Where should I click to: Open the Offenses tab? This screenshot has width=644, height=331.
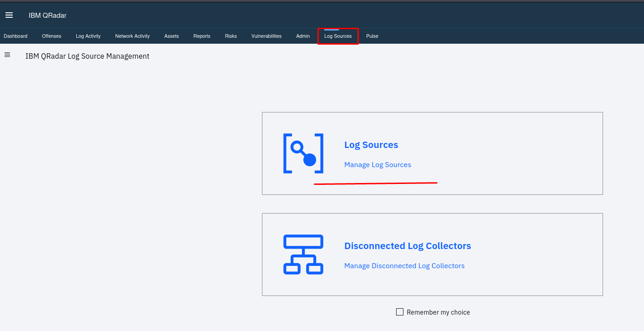click(51, 36)
